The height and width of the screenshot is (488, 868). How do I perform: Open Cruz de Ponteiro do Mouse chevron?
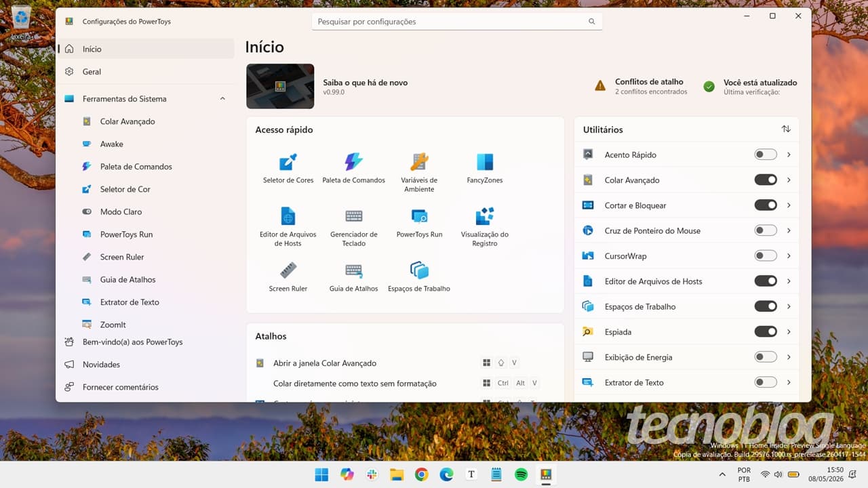pyautogui.click(x=789, y=230)
